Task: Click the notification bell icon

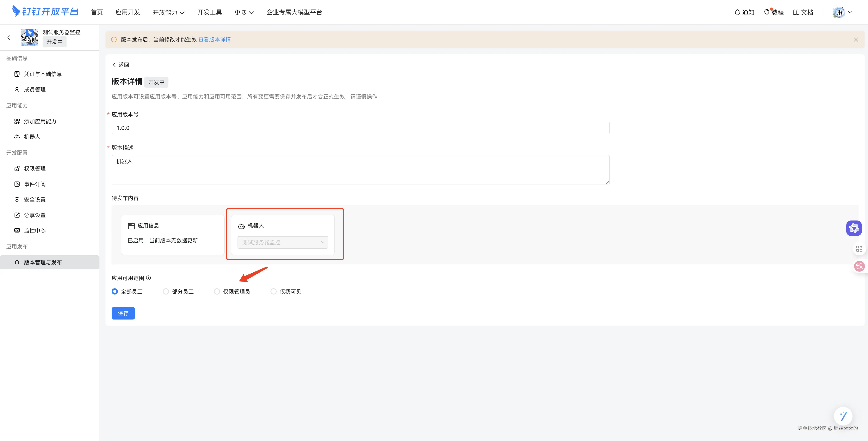Action: (x=737, y=12)
